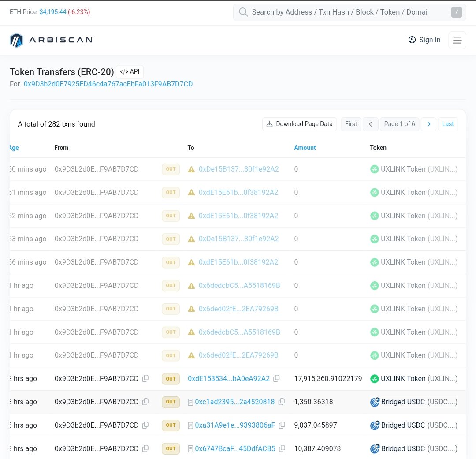Click warning icon in 51 mins ago row

pos(191,193)
